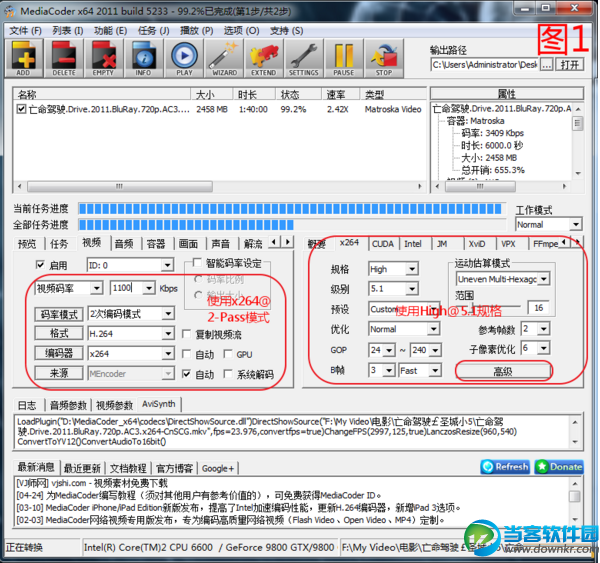Image resolution: width=600 pixels, height=563 pixels.
Task: Enable the GPU checkbox
Action: tap(228, 354)
